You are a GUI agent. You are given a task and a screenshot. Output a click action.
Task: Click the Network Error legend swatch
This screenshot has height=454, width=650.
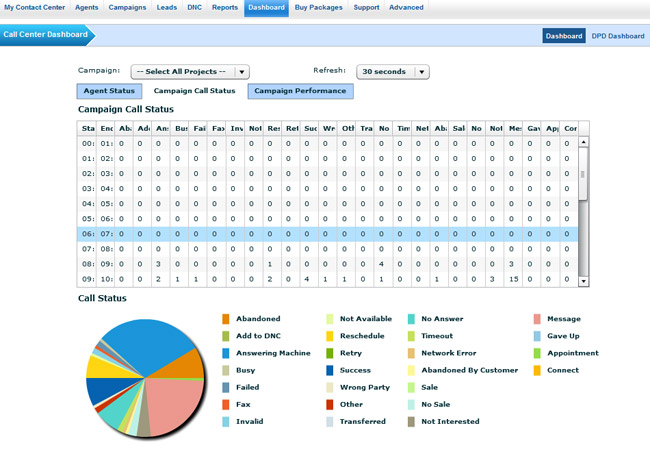tap(411, 353)
